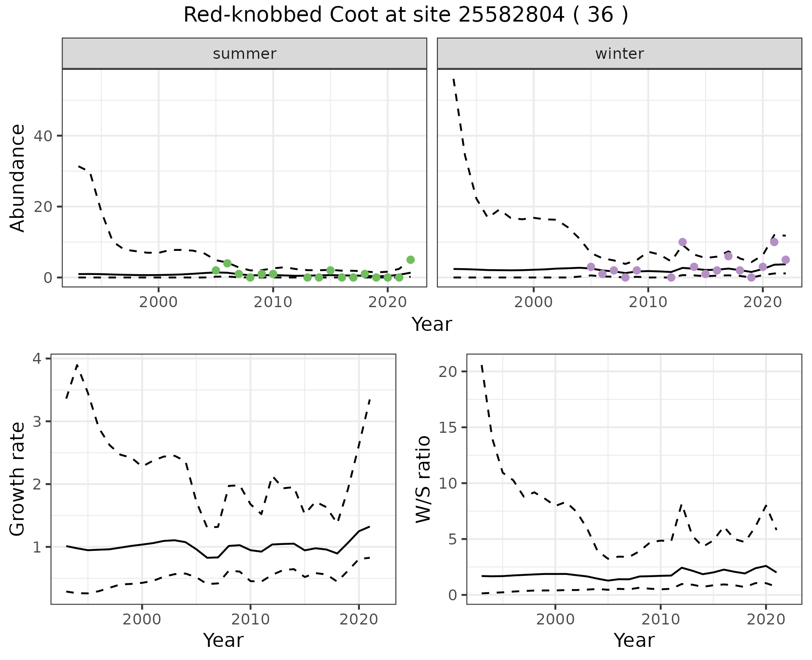Click the Year label under Growth rate plot
This screenshot has height=660, width=812.
click(223, 640)
